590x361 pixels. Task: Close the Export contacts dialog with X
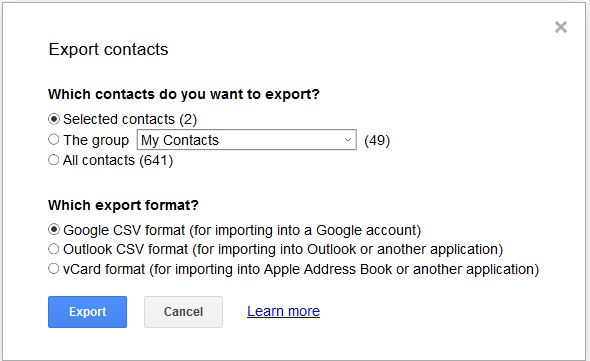(x=561, y=27)
